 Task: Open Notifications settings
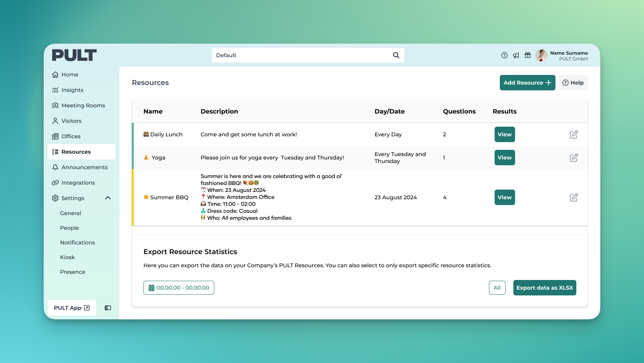[x=77, y=243]
